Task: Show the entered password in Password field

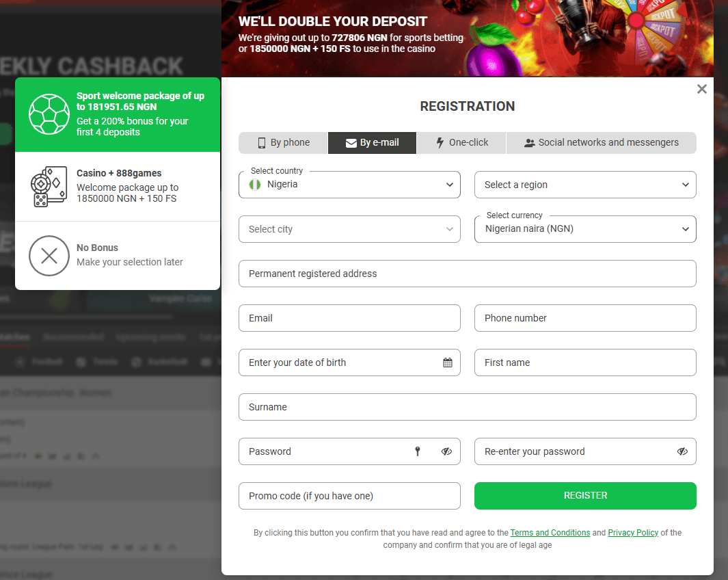Action: (x=446, y=451)
